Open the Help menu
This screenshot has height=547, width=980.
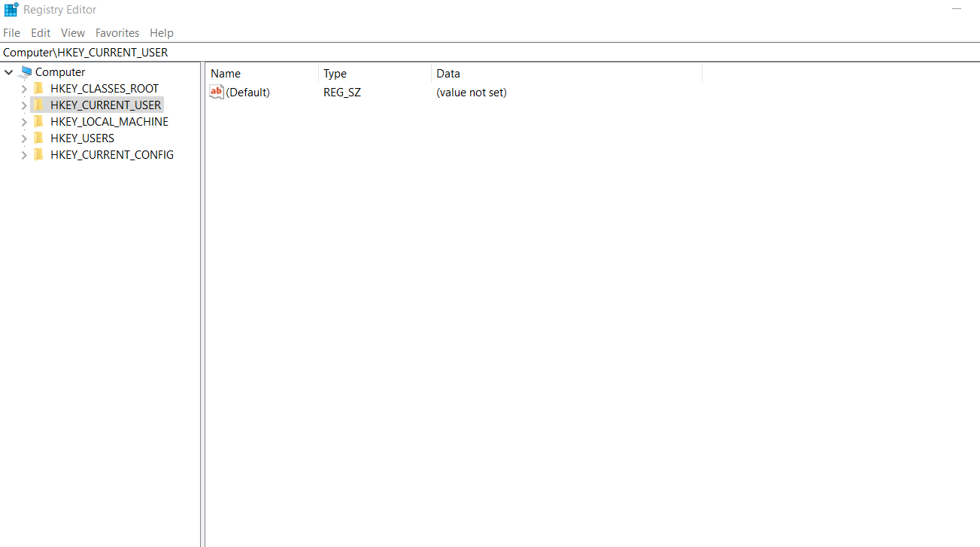(162, 33)
